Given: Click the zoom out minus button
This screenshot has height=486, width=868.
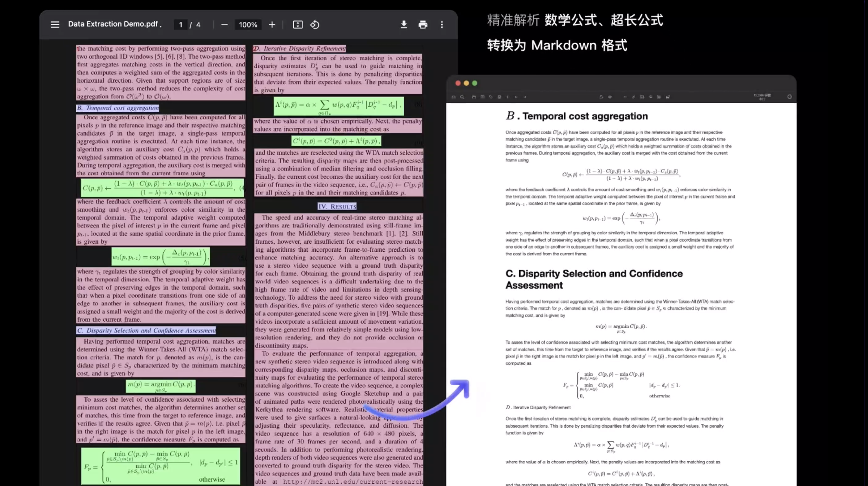Looking at the screenshot, I should (225, 25).
